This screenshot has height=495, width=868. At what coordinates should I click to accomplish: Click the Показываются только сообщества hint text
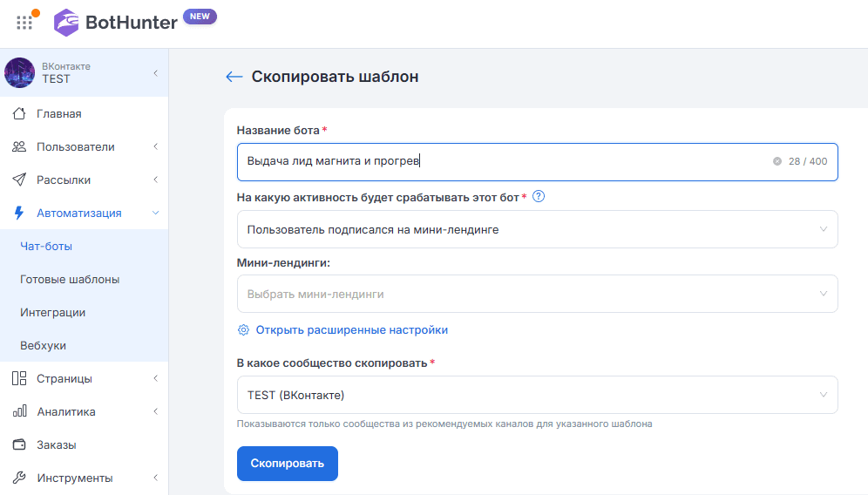click(x=444, y=424)
